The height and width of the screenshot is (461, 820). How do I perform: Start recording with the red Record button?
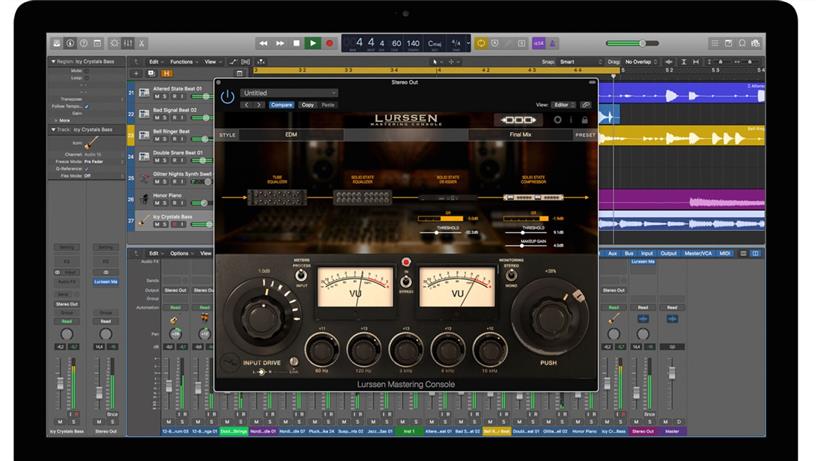[x=329, y=43]
